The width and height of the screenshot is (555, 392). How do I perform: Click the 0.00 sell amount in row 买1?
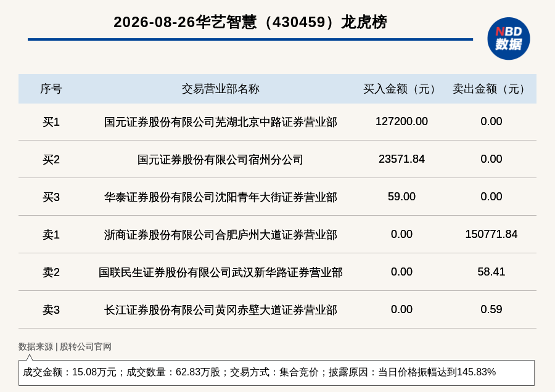(491, 121)
